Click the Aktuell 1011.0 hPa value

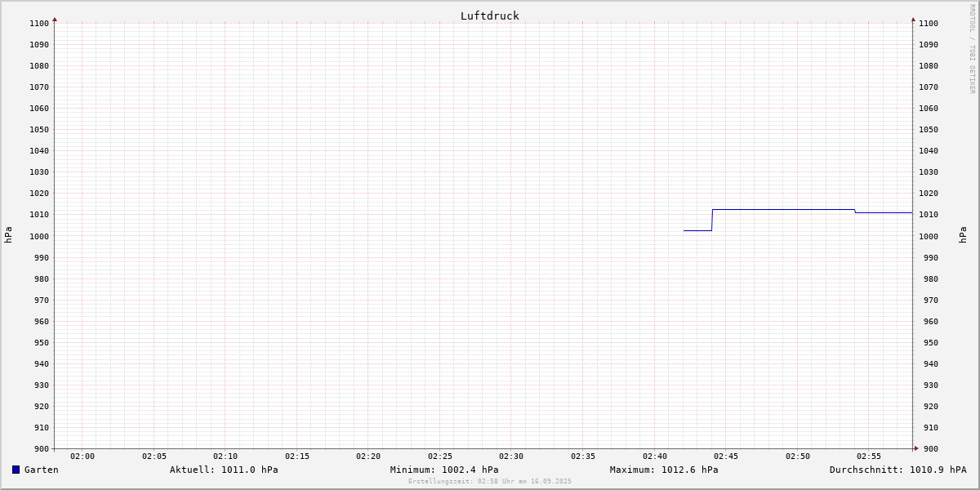tap(224, 470)
